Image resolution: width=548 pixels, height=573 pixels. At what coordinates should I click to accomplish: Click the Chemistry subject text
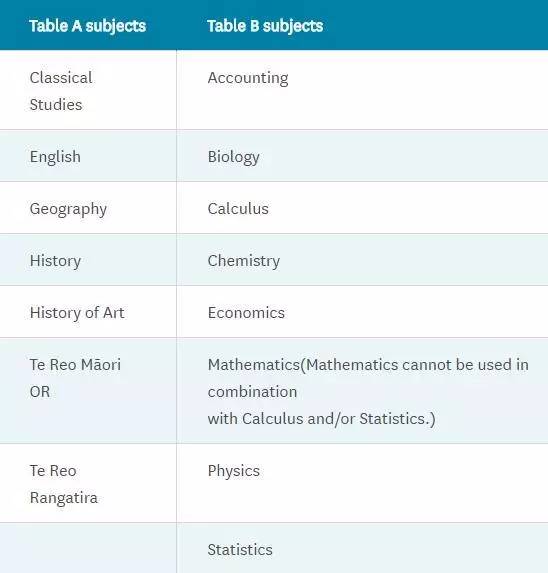click(244, 261)
